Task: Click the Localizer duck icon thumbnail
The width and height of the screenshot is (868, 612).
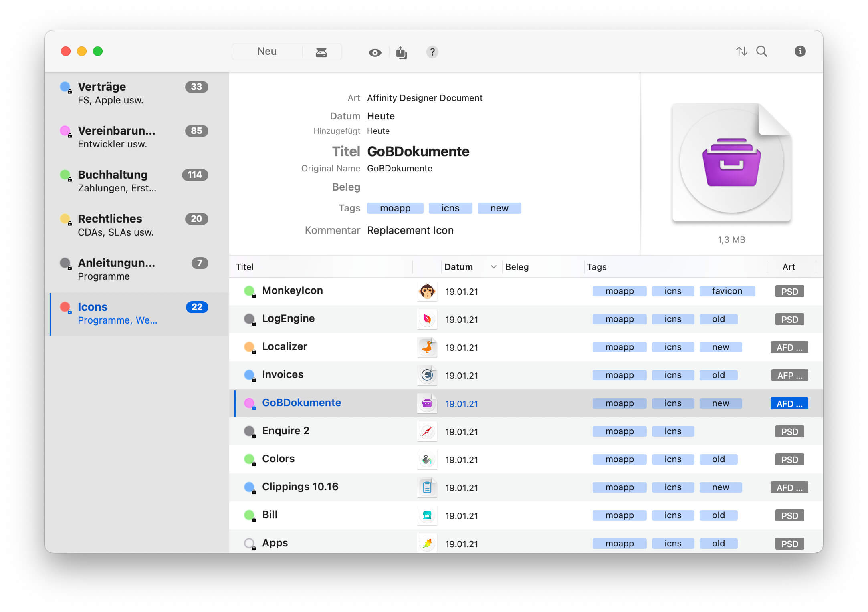Action: click(427, 347)
